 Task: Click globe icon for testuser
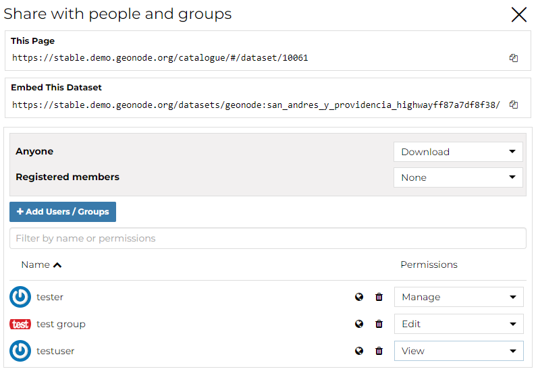[359, 351]
